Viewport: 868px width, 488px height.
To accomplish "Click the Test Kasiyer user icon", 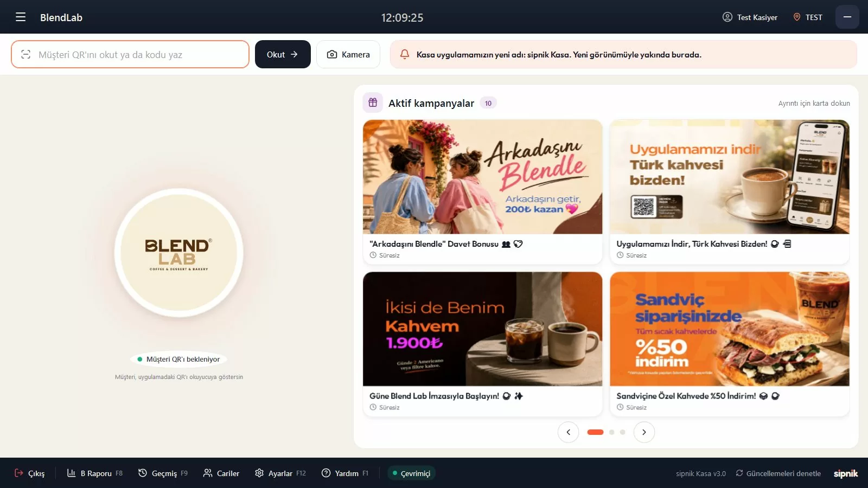I will point(727,17).
